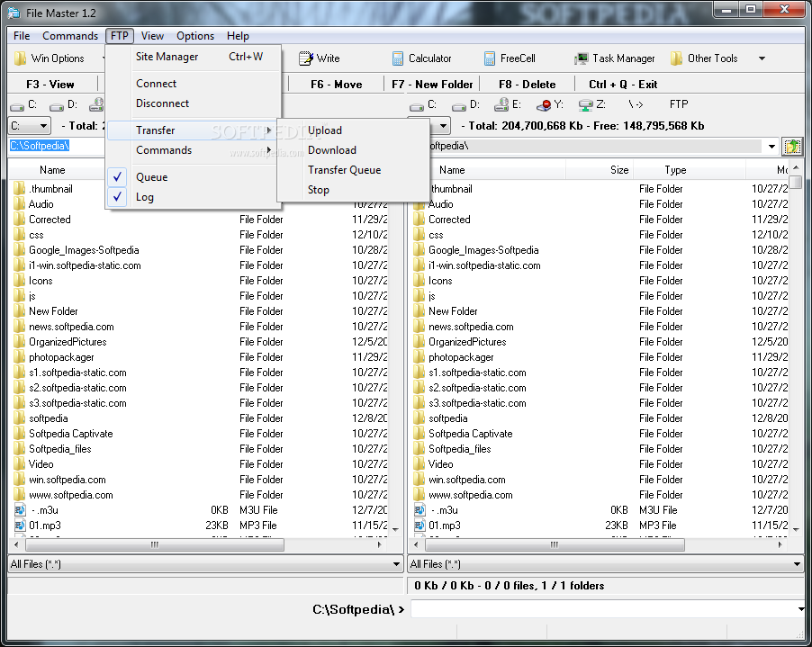Select network drive Z: in right panel
Image resolution: width=812 pixels, height=647 pixels.
click(x=592, y=105)
